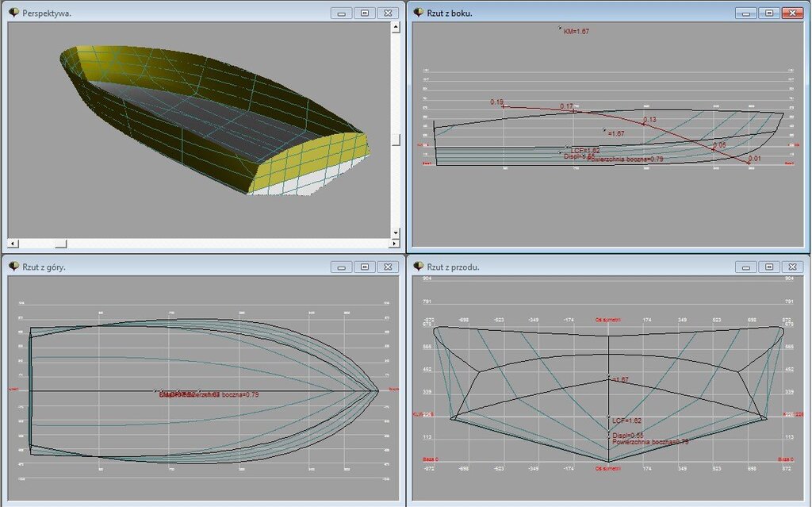
Task: Click the Perspektywa vertical scrollbar down arrow
Action: 396,232
